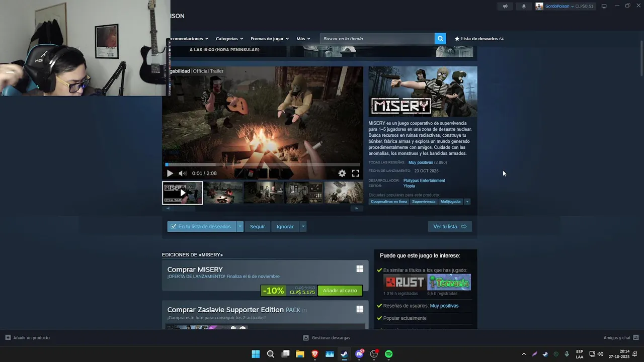Open the Terraria similar game thumbnail
Screen dimensions: 644x362
coord(449,282)
